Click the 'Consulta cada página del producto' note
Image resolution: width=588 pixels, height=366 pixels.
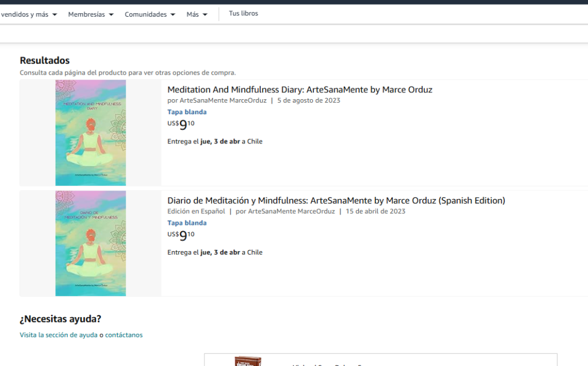coord(128,73)
